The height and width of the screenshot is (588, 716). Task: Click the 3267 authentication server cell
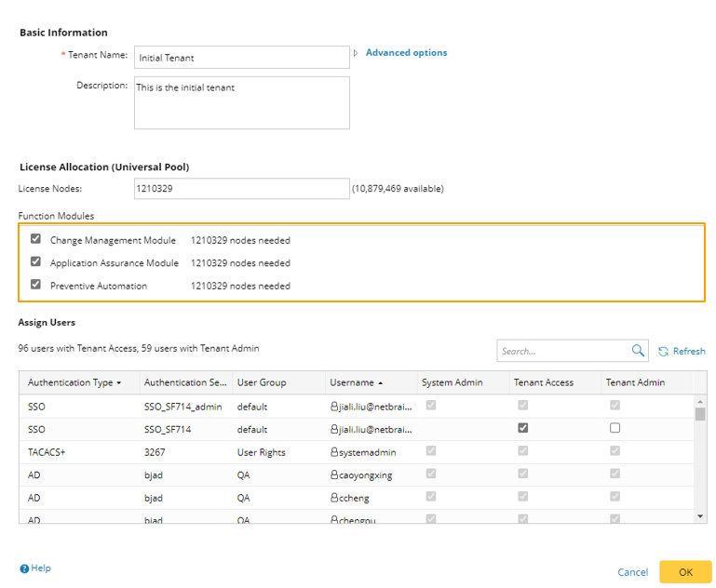[x=155, y=452]
